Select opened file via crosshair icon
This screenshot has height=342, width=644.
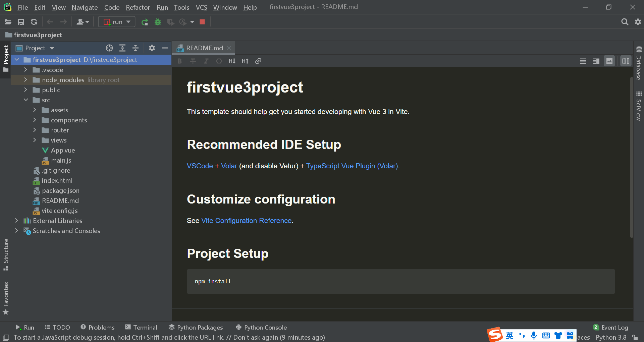tap(109, 48)
